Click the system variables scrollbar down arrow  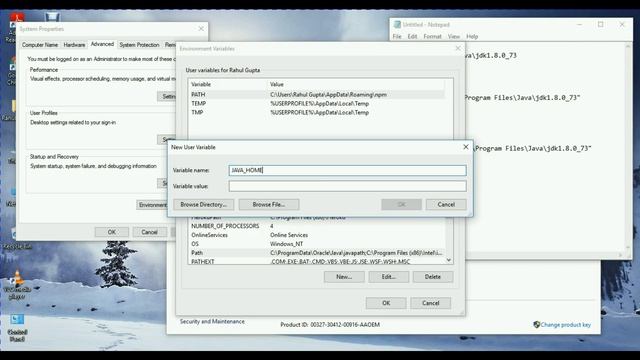pos(449,260)
